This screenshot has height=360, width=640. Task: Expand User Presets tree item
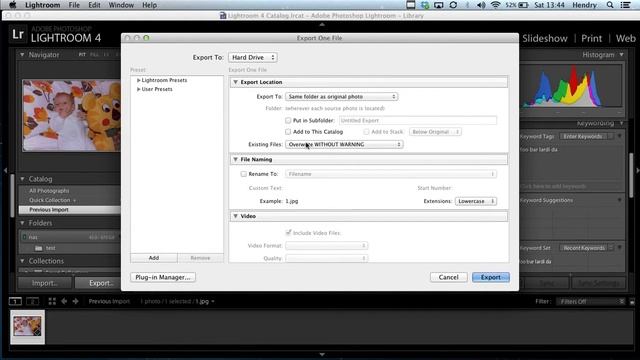coord(139,89)
